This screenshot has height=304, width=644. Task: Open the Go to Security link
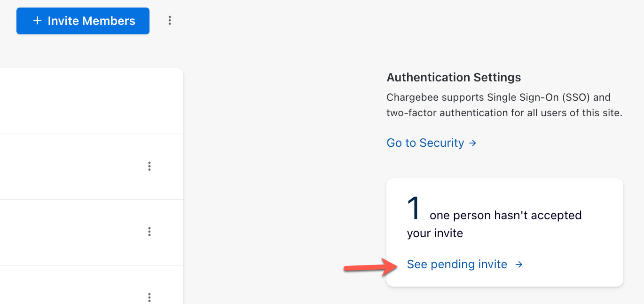pos(425,143)
